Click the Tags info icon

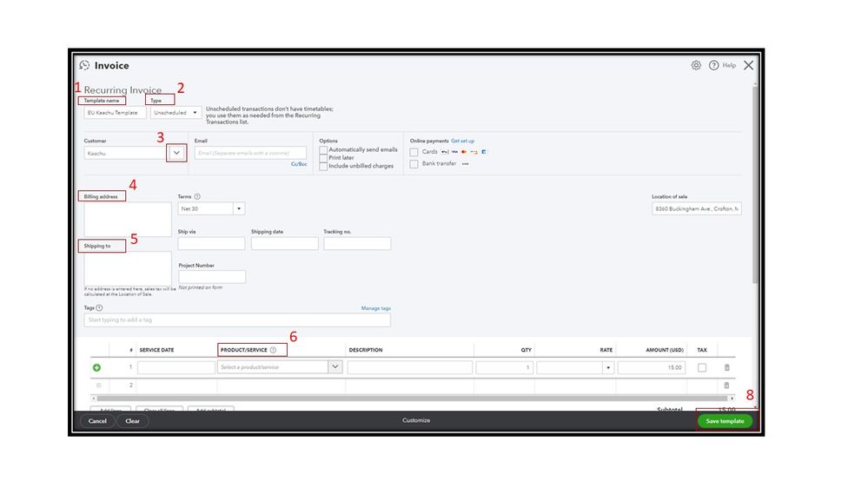99,307
